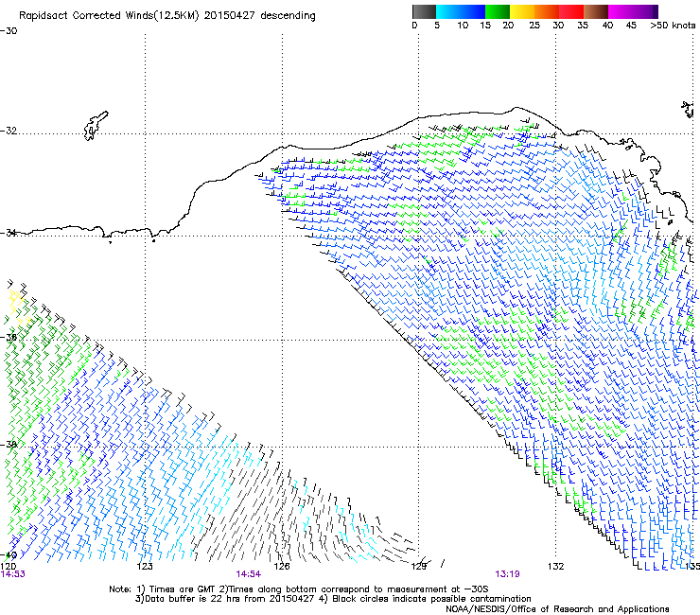700x615 pixels.
Task: Click the yellow 20-25 knots legend swatch
Action: pos(522,11)
